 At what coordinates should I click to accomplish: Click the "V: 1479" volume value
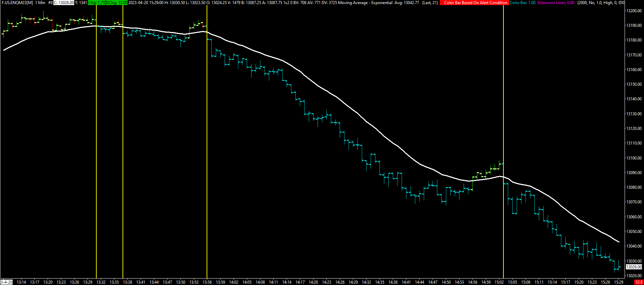[x=234, y=3]
